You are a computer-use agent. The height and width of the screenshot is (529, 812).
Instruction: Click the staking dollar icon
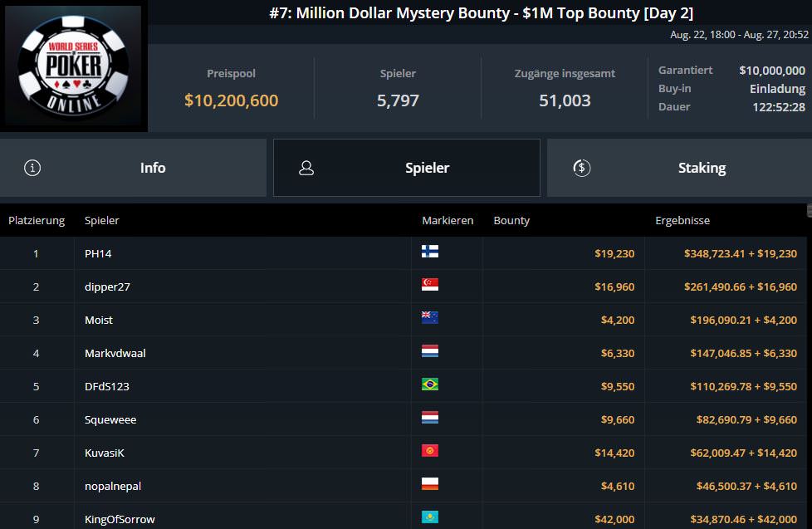point(582,168)
